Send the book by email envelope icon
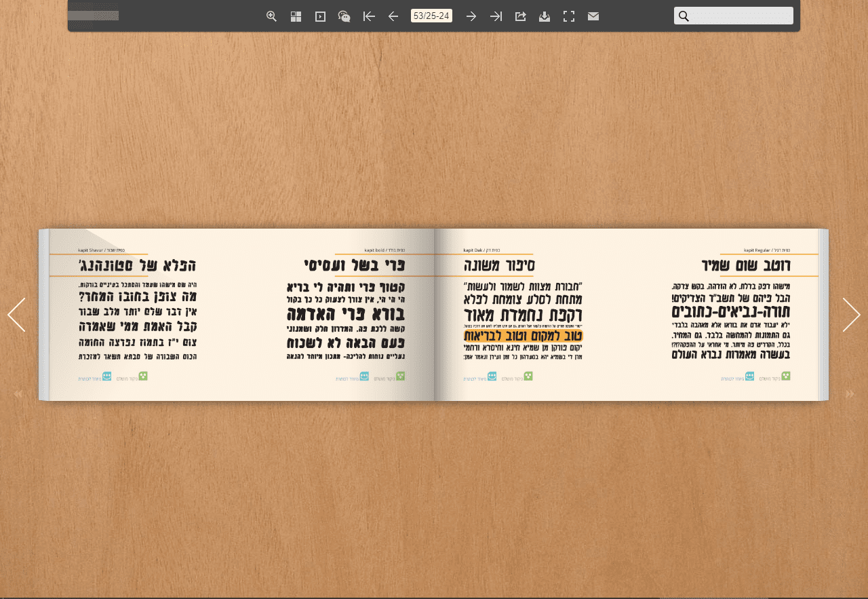 point(593,16)
